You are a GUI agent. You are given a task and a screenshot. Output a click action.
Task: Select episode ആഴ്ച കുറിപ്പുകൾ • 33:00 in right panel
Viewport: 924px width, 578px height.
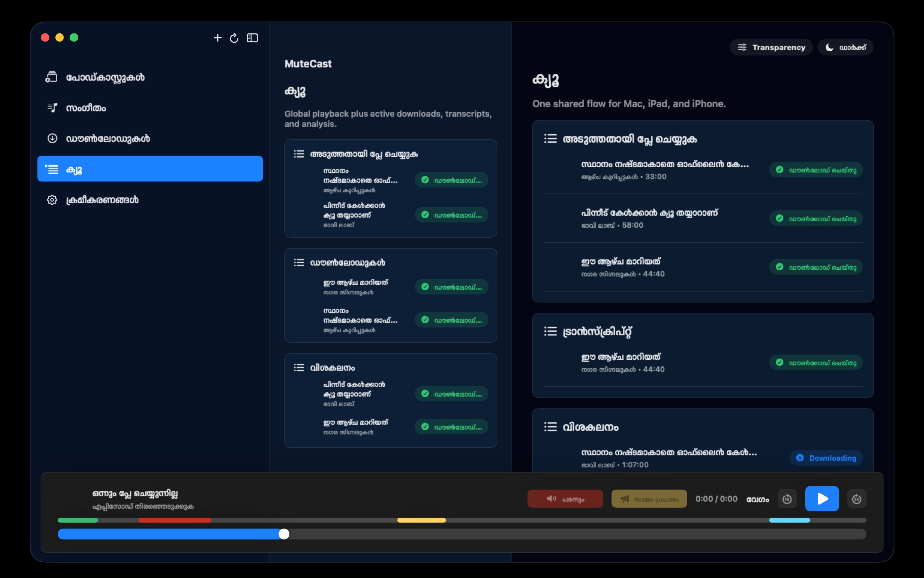coord(703,170)
